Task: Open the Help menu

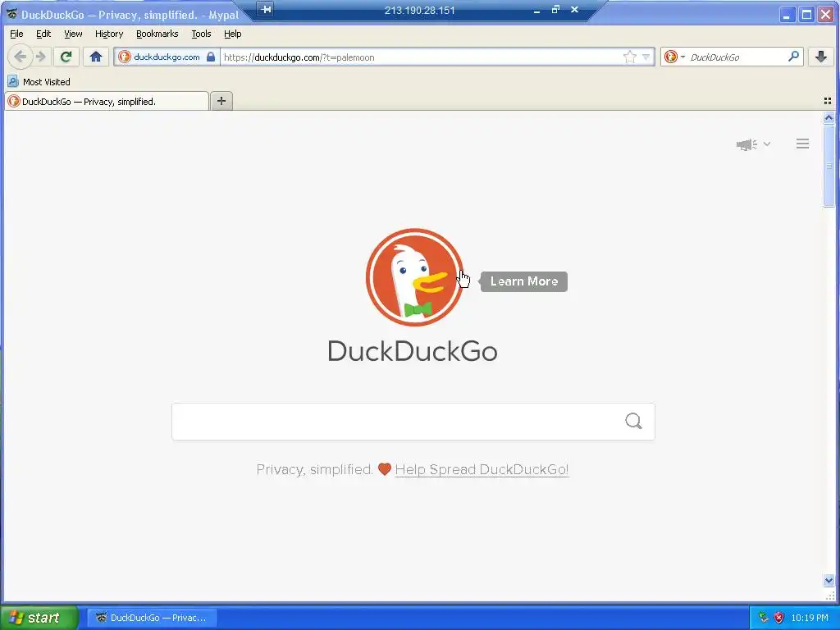Action: pos(232,34)
